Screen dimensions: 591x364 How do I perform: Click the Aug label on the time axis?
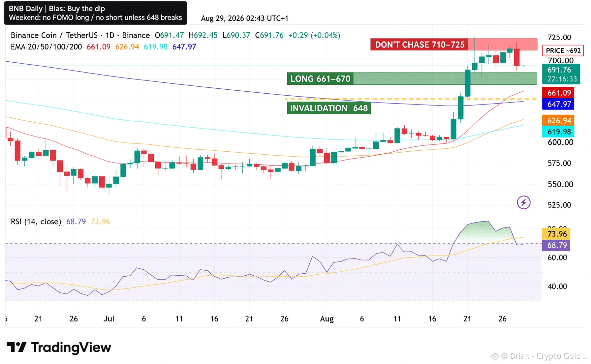click(x=327, y=319)
